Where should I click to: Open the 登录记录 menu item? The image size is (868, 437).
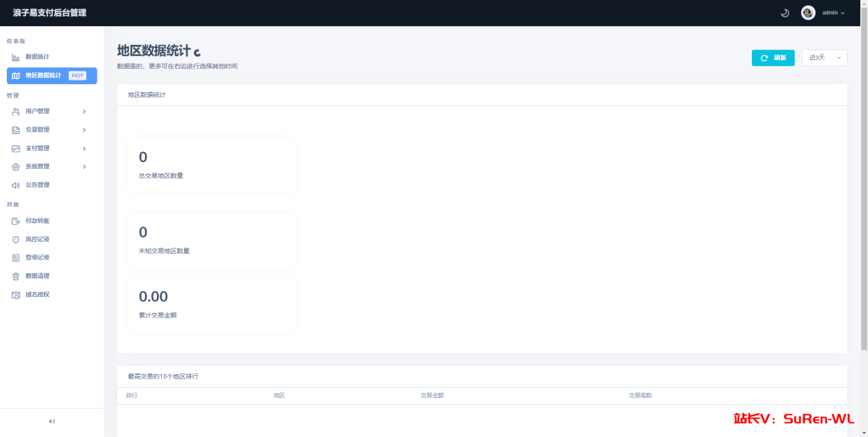tap(52, 258)
